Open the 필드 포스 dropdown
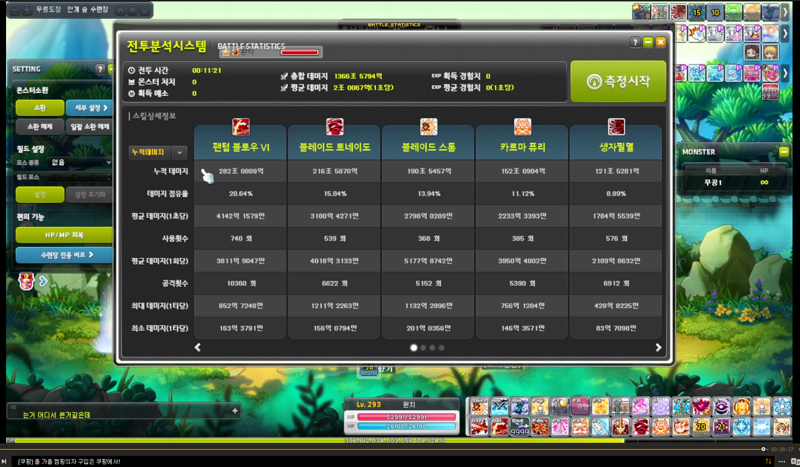Viewport: 800px width, 467px height. click(x=79, y=177)
